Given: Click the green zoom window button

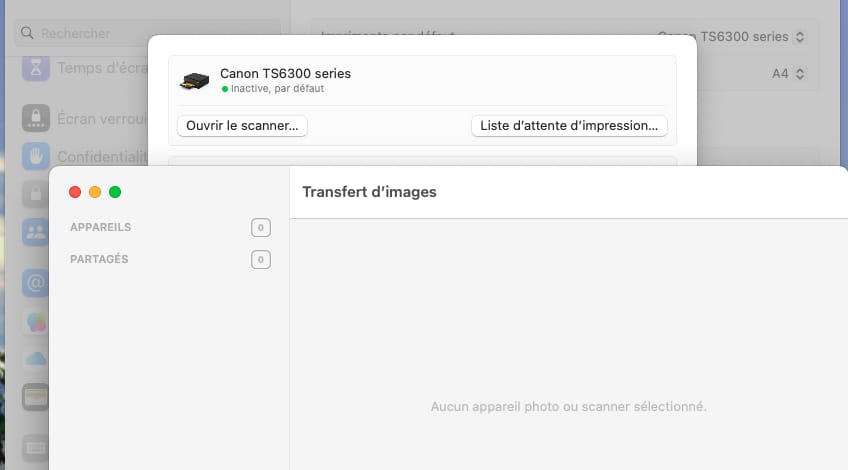Looking at the screenshot, I should click(115, 192).
